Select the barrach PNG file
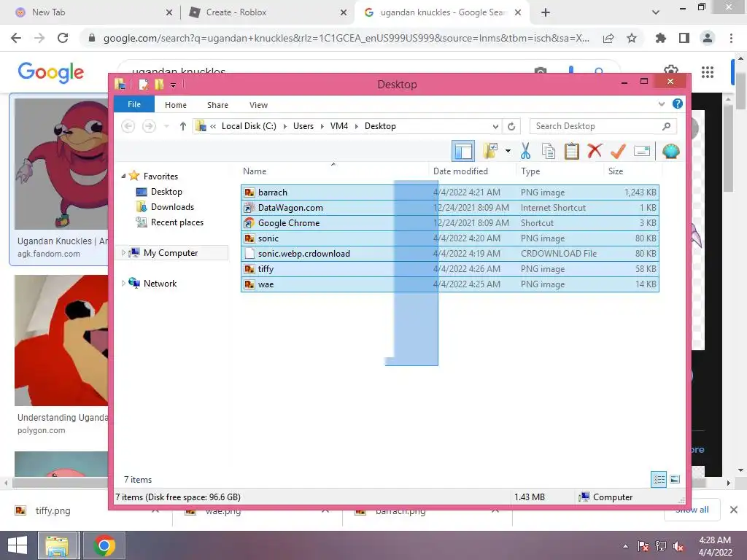747x560 pixels. pyautogui.click(x=449, y=192)
